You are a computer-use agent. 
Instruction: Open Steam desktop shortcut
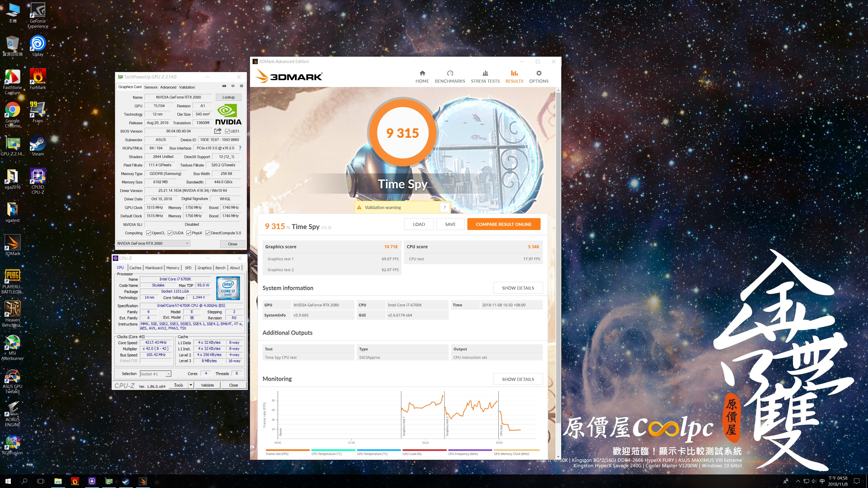(38, 145)
